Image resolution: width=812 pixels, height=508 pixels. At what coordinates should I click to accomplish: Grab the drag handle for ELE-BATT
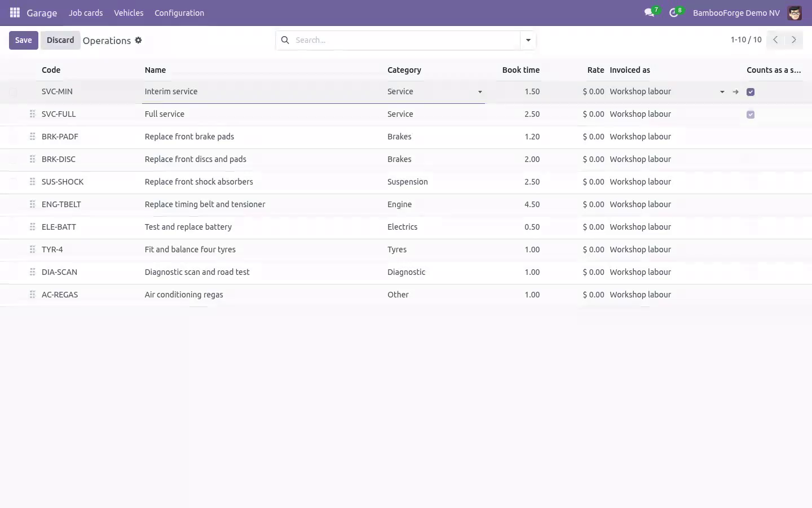click(32, 227)
